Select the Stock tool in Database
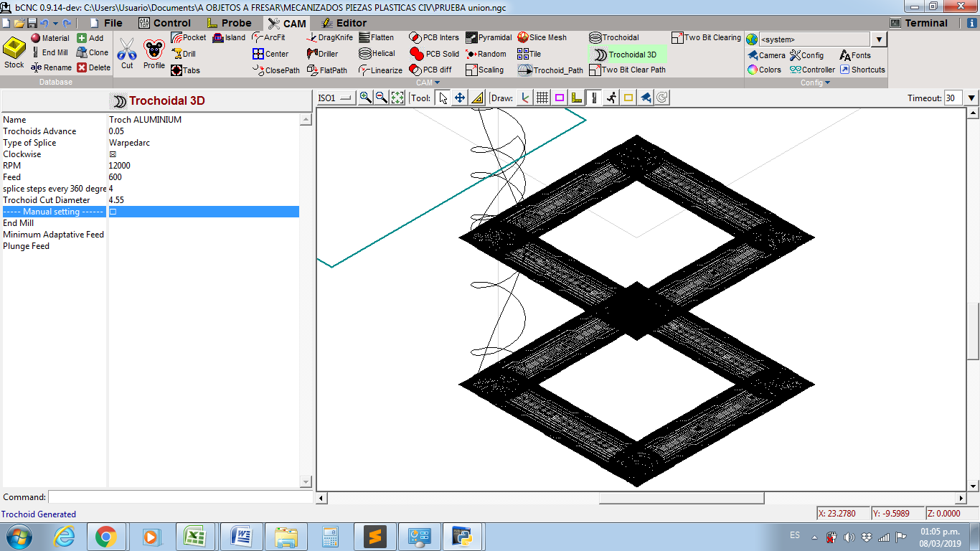Viewport: 980px width, 551px height. tap(14, 54)
